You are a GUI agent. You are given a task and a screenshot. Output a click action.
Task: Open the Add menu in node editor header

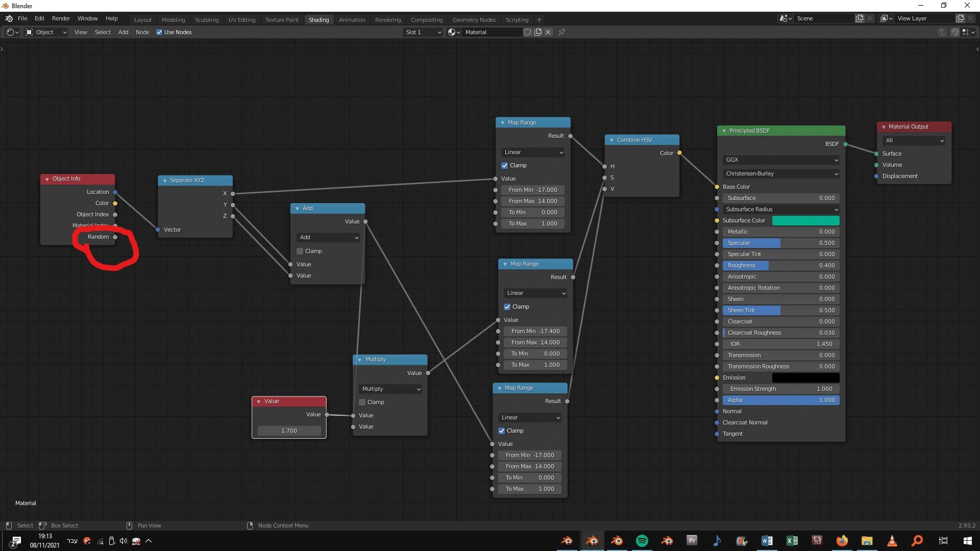coord(123,32)
